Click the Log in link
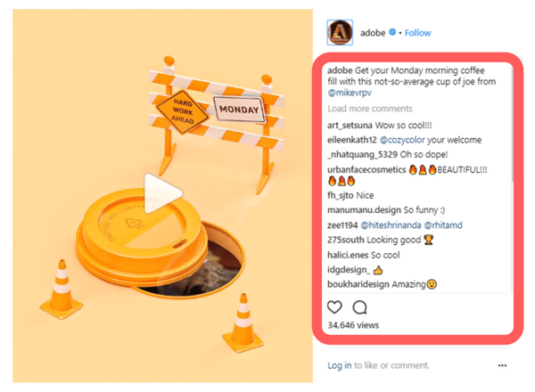Viewport: 535px width, 392px height. (339, 365)
